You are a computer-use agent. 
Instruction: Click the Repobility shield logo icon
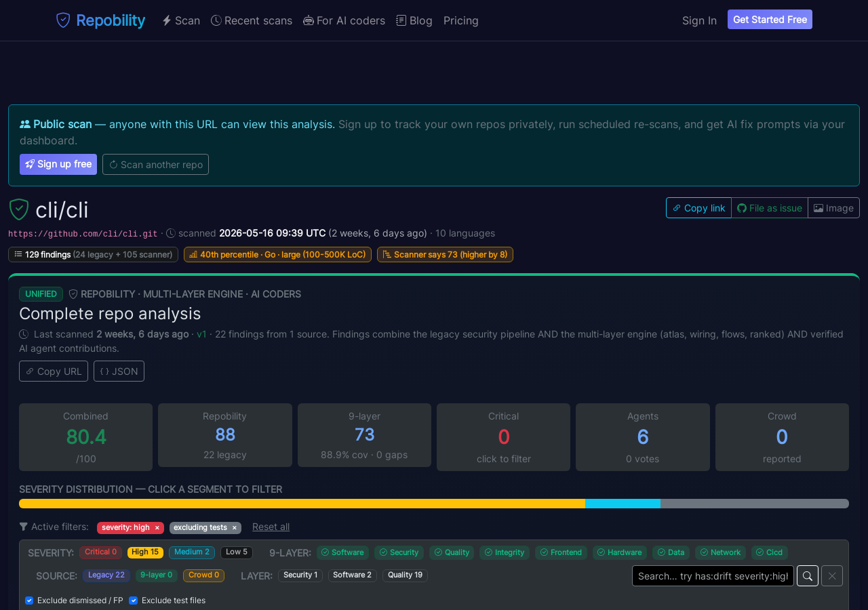coord(63,20)
